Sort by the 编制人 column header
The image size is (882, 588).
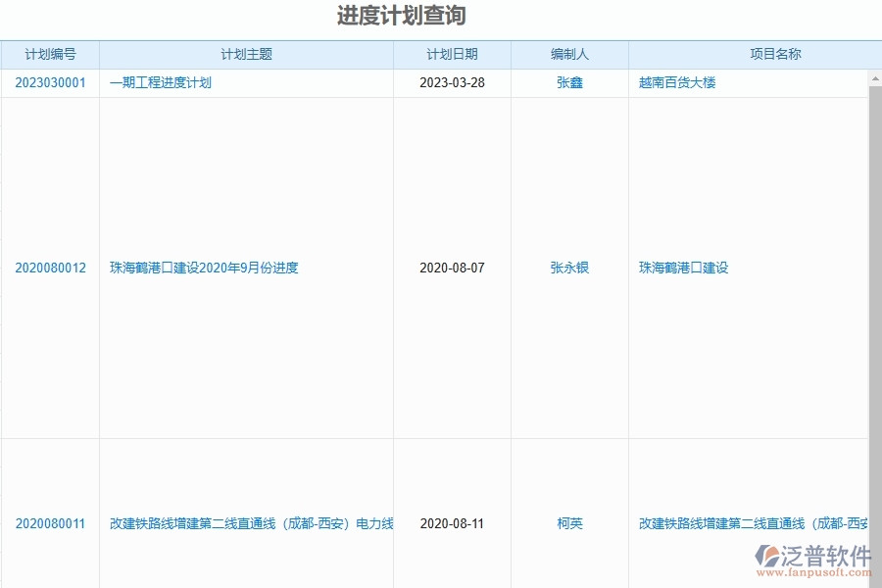tap(569, 55)
